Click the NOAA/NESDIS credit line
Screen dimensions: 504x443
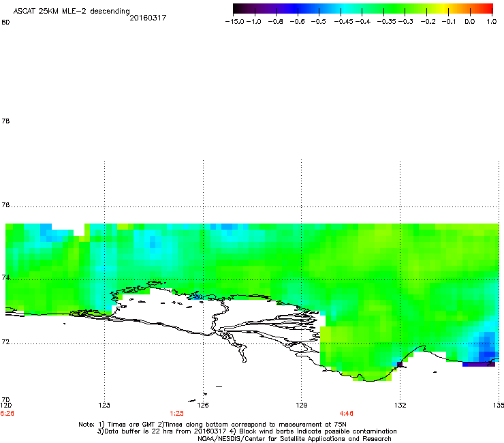[294, 439]
